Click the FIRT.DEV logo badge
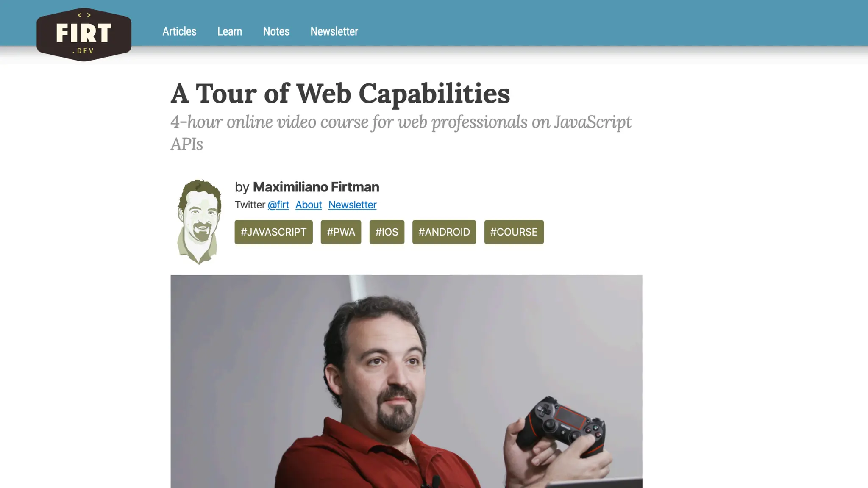The height and width of the screenshot is (488, 868). (x=84, y=34)
